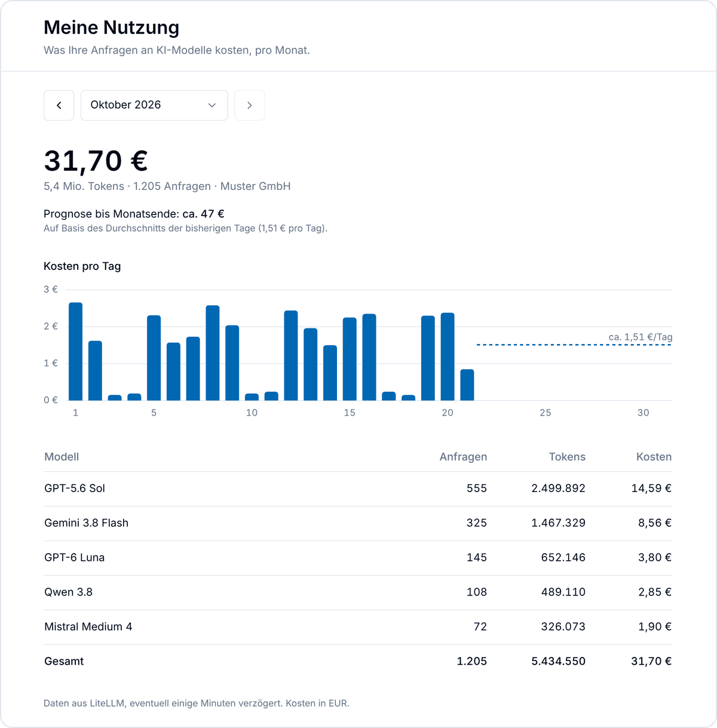This screenshot has width=717, height=728.
Task: Click the 1.467.329 tokens cell
Action: point(559,523)
